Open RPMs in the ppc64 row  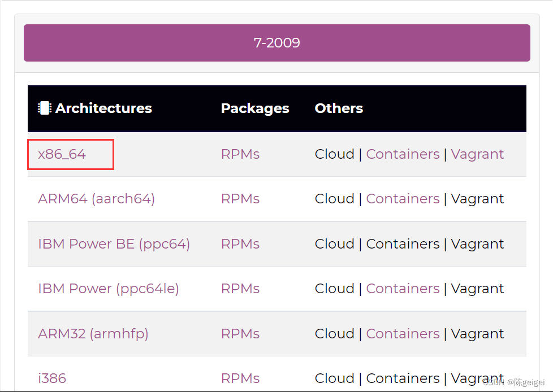(240, 243)
